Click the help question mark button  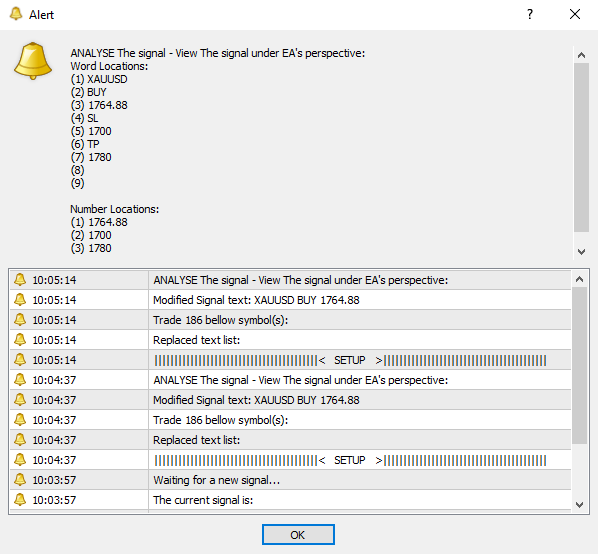pos(530,14)
